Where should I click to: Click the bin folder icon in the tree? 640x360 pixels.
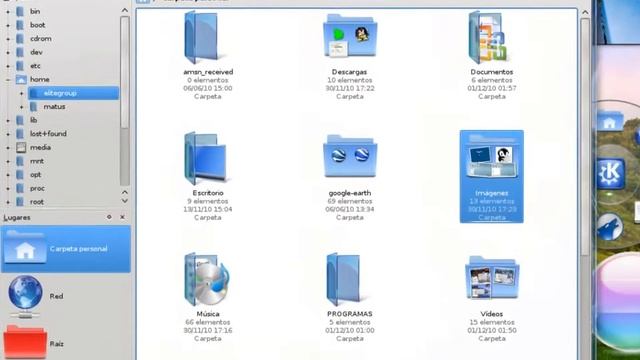click(20, 11)
